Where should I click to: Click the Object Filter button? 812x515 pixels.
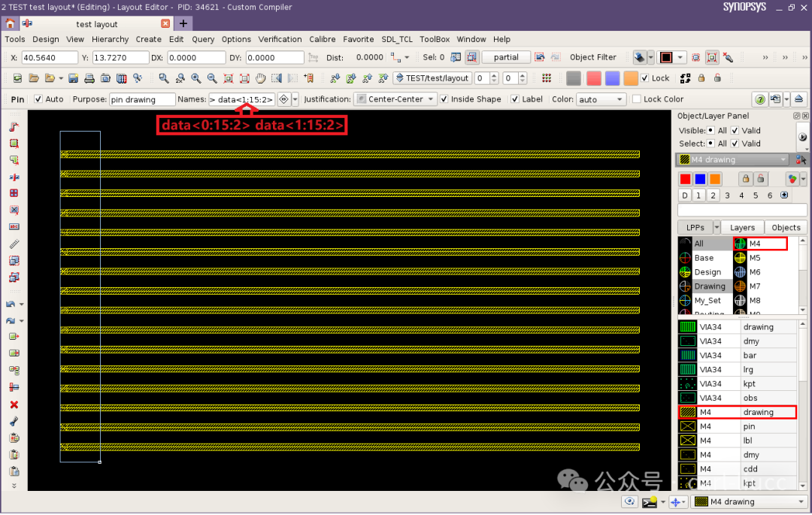tap(593, 57)
